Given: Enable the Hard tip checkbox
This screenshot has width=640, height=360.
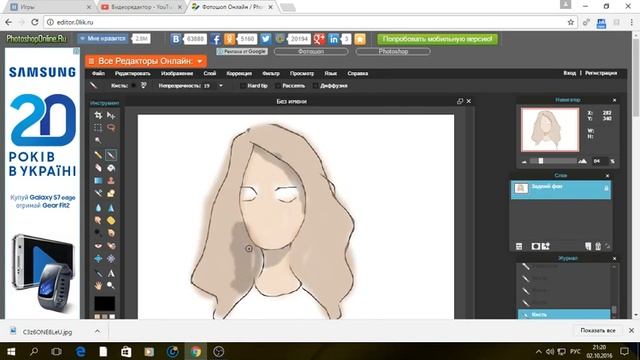Looking at the screenshot, I should (243, 86).
